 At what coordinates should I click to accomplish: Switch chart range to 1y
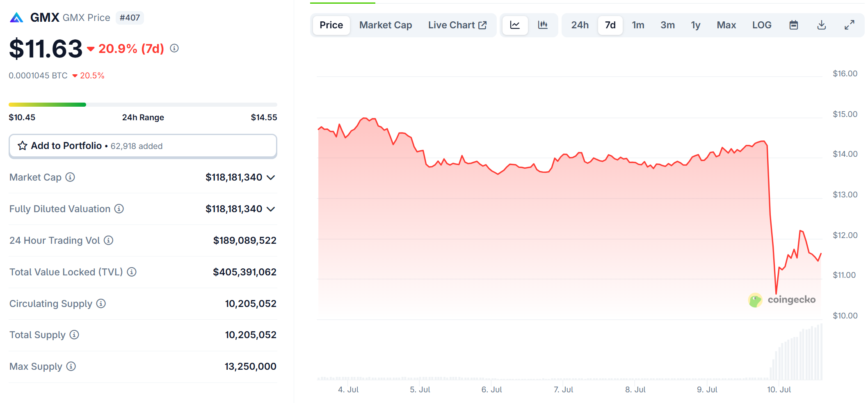pyautogui.click(x=695, y=25)
